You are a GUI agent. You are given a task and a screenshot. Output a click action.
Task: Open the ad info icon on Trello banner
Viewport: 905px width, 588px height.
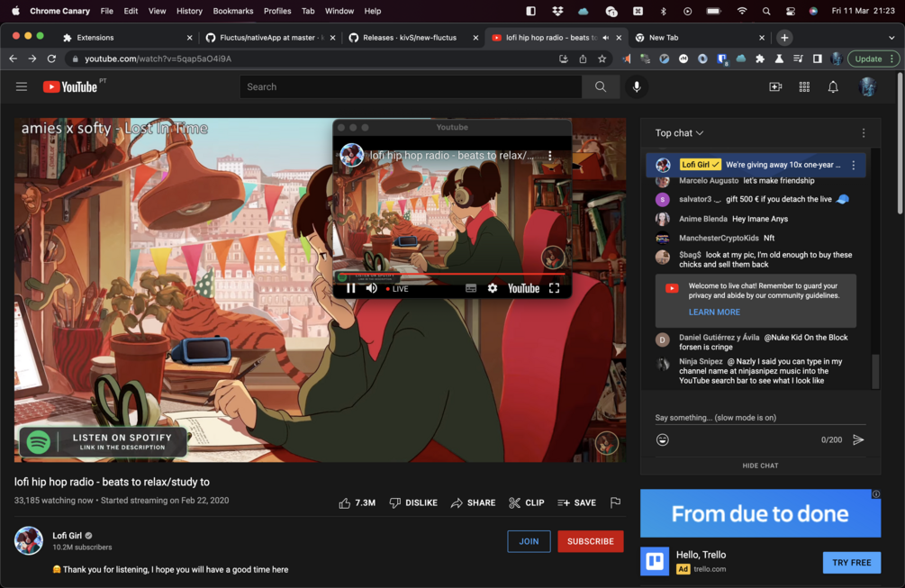(875, 494)
